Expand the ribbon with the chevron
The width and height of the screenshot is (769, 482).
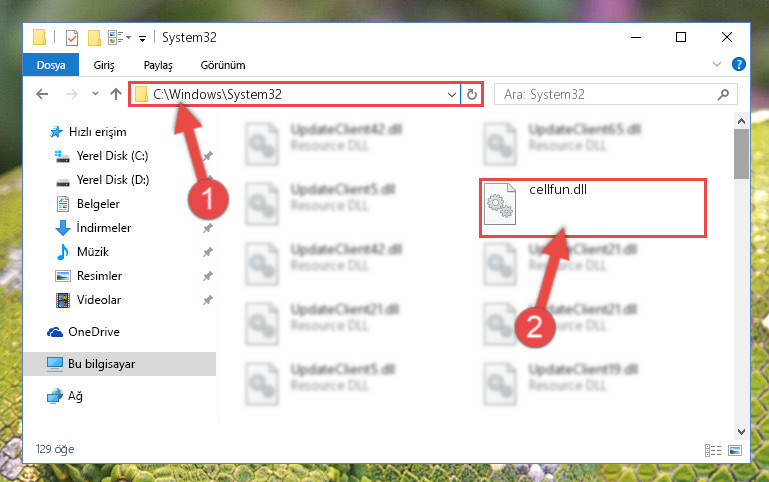pyautogui.click(x=717, y=64)
